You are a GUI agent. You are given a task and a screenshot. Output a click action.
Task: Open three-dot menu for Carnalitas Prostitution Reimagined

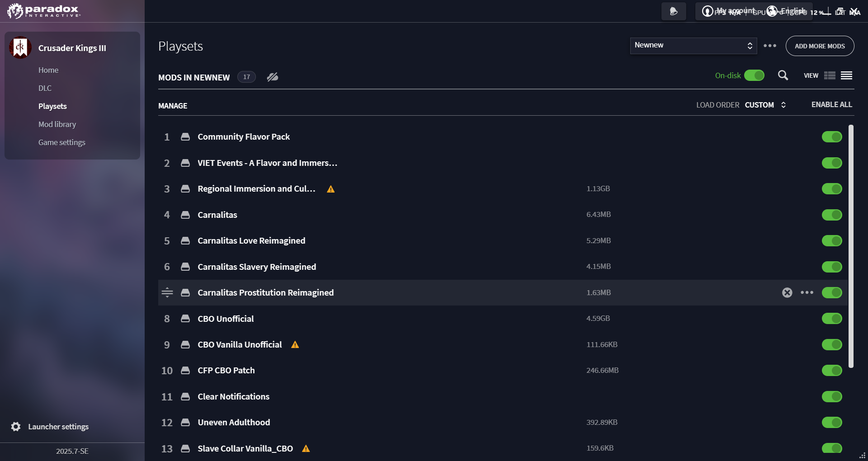tap(807, 292)
